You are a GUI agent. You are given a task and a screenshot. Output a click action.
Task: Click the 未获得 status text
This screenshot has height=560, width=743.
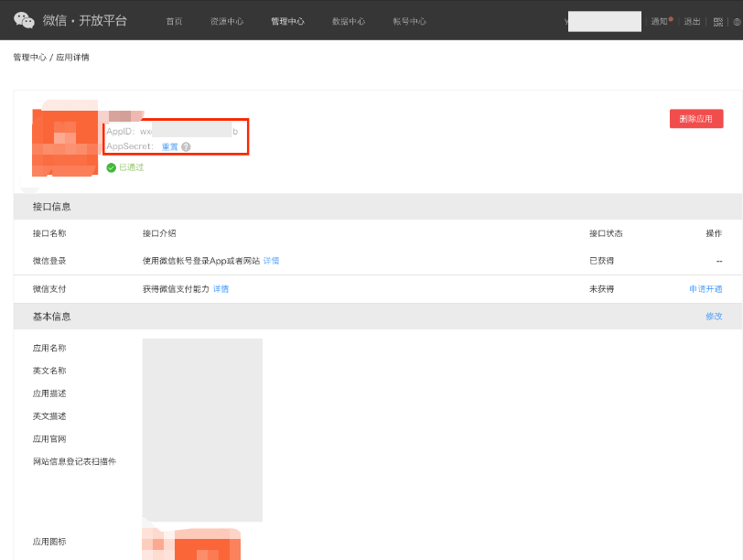[601, 289]
